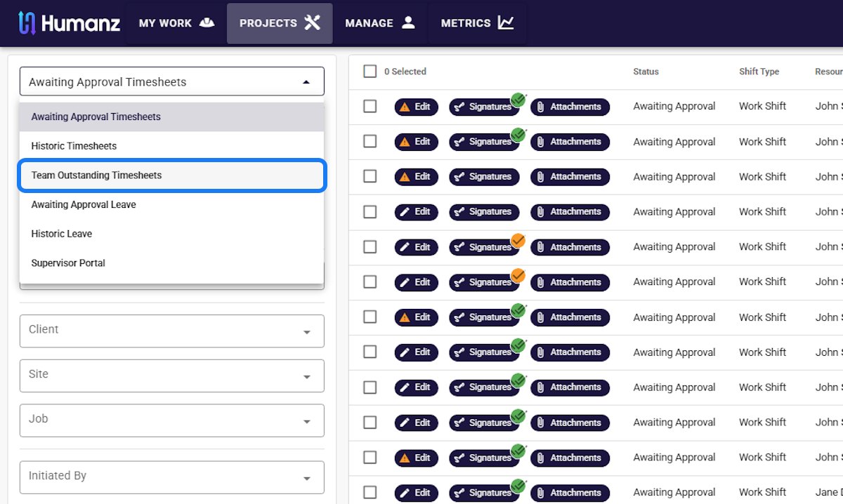Viewport: 843px width, 504px height.
Task: Tick the checkbox in the sixth timesheet row
Action: click(x=370, y=281)
